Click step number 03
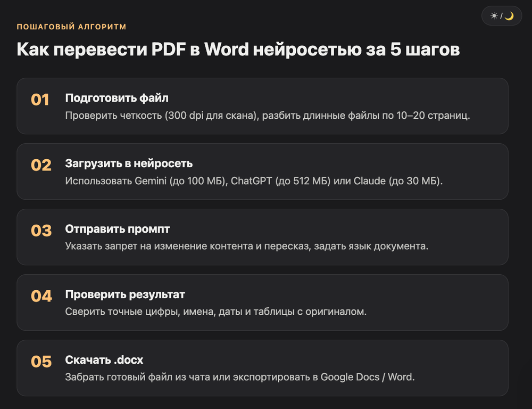 pos(41,231)
